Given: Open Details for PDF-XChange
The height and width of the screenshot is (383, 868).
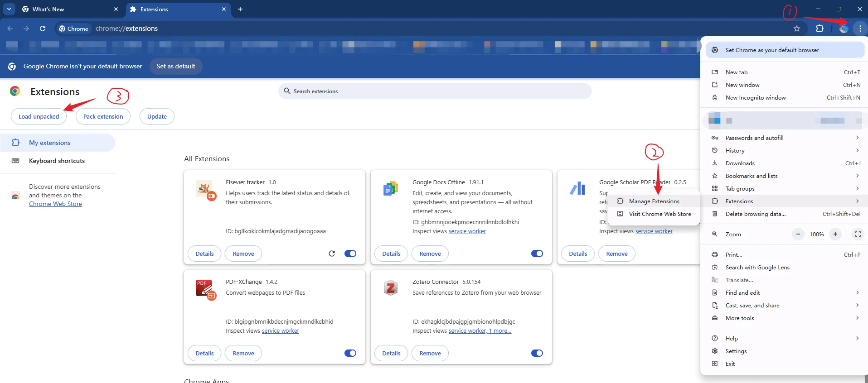Looking at the screenshot, I should click(204, 353).
